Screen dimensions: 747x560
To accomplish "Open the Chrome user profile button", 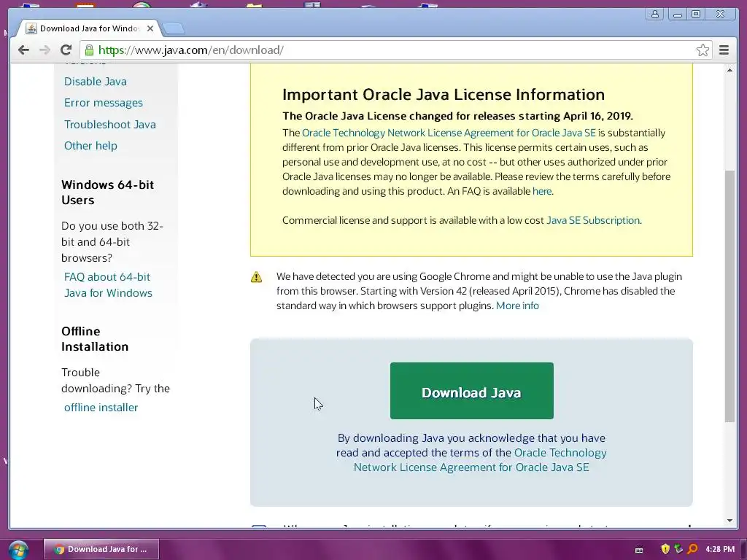I will pyautogui.click(x=655, y=14).
